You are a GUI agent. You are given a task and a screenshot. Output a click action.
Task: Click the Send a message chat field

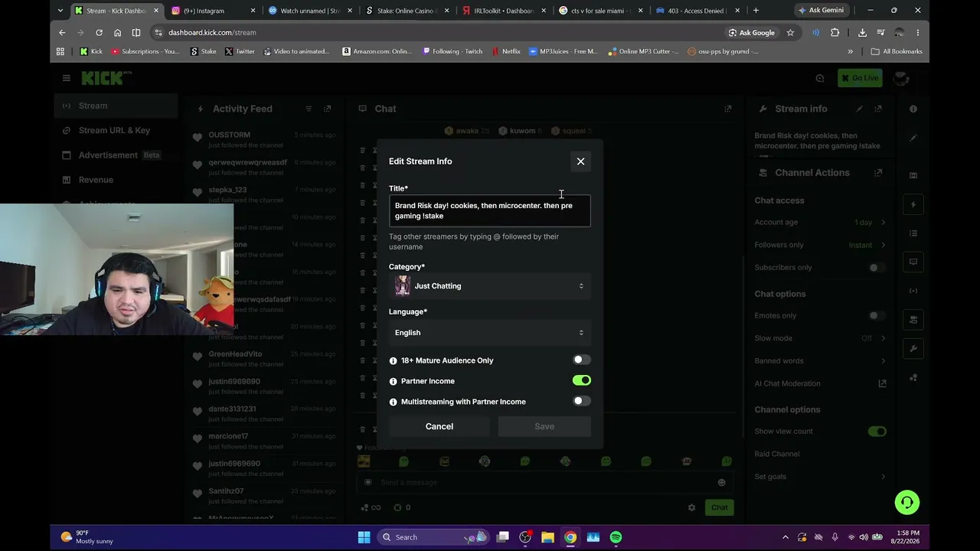click(544, 483)
